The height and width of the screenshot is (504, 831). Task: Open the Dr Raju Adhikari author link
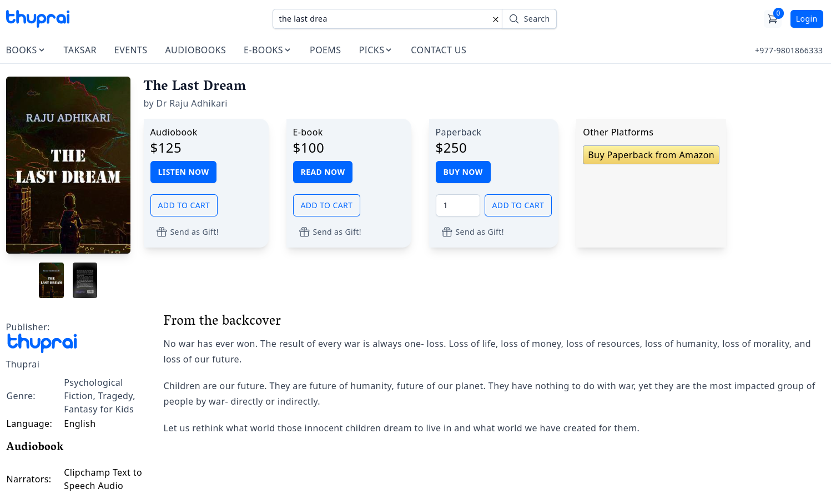point(192,103)
